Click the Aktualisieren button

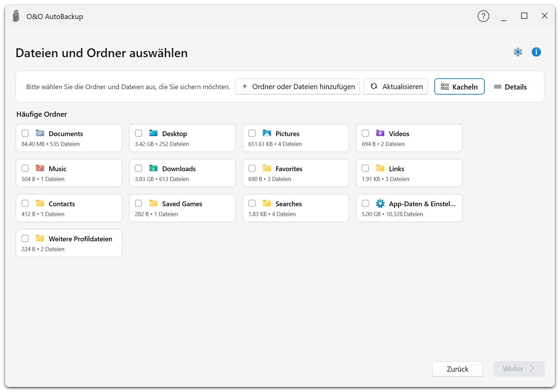pyautogui.click(x=395, y=87)
